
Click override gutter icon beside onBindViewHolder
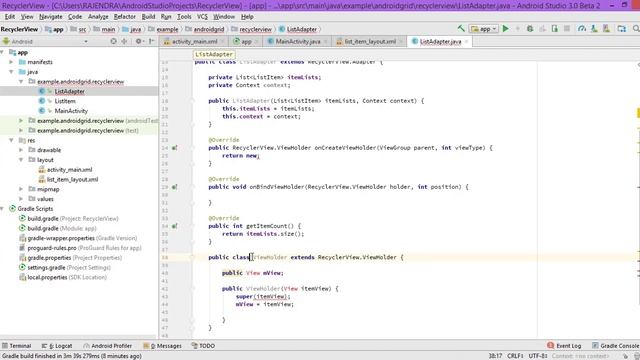click(x=174, y=187)
